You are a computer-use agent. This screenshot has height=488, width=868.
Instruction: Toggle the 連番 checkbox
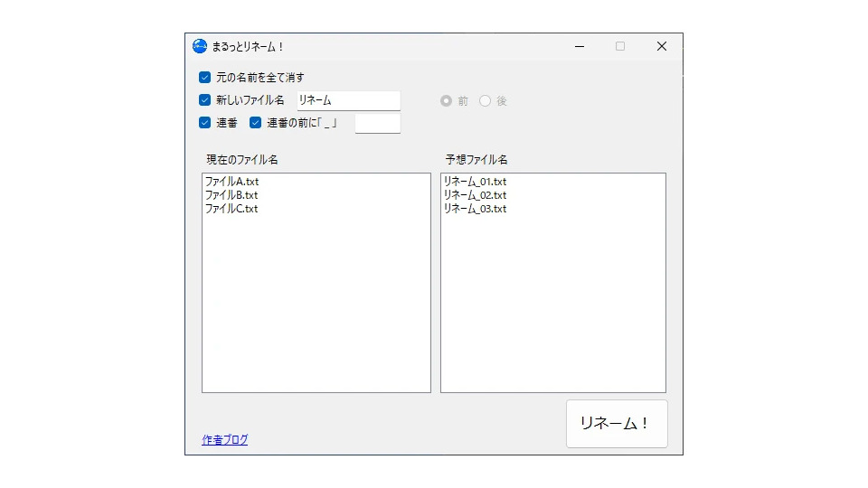click(205, 123)
